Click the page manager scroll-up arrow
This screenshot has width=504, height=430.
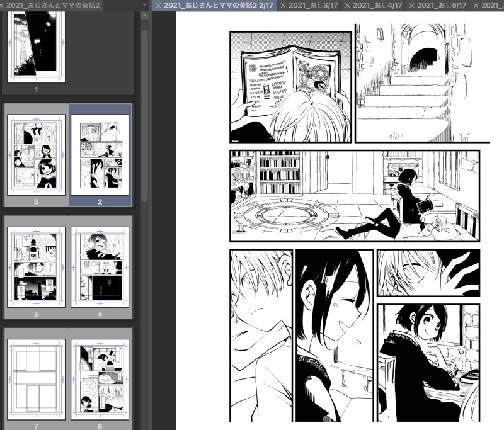click(145, 15)
